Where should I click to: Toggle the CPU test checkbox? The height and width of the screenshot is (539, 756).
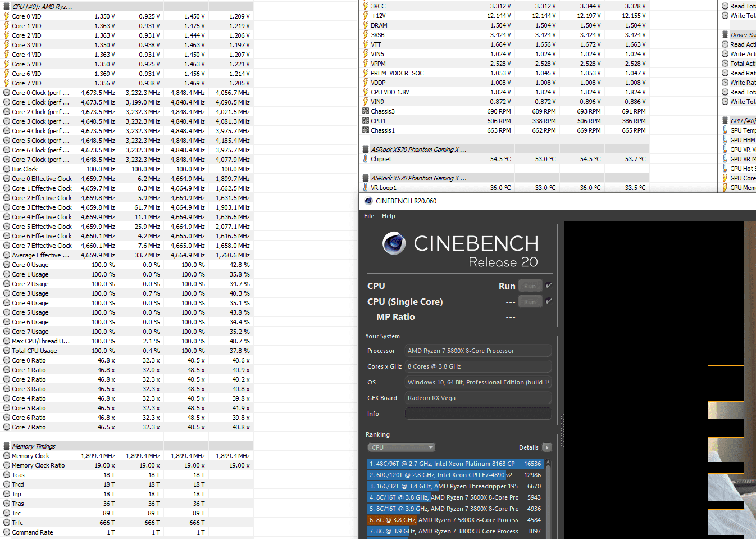click(x=549, y=286)
